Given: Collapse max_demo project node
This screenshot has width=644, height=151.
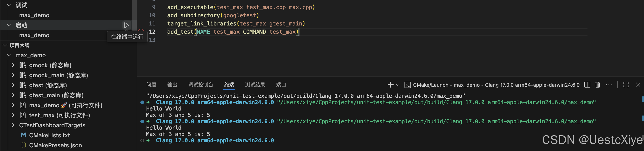Looking at the screenshot, I should click(9, 55).
